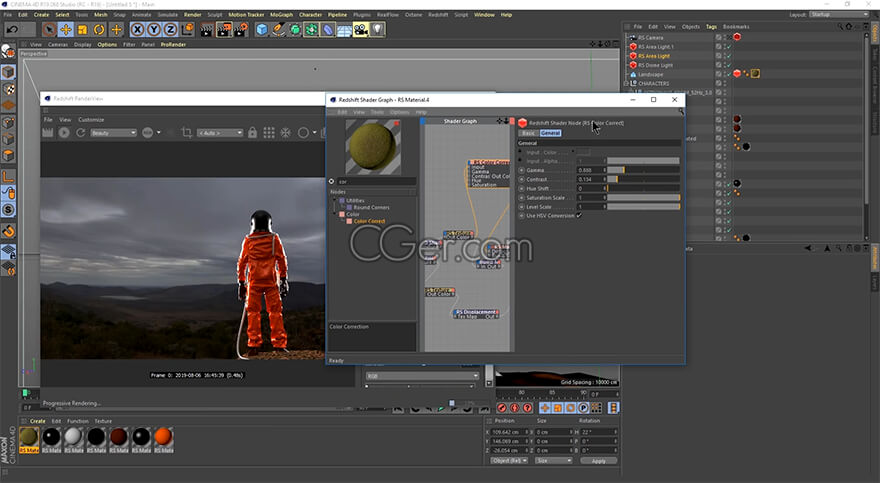Refresh the Redshift RenderView
This screenshot has width=880, height=483.
coord(80,132)
